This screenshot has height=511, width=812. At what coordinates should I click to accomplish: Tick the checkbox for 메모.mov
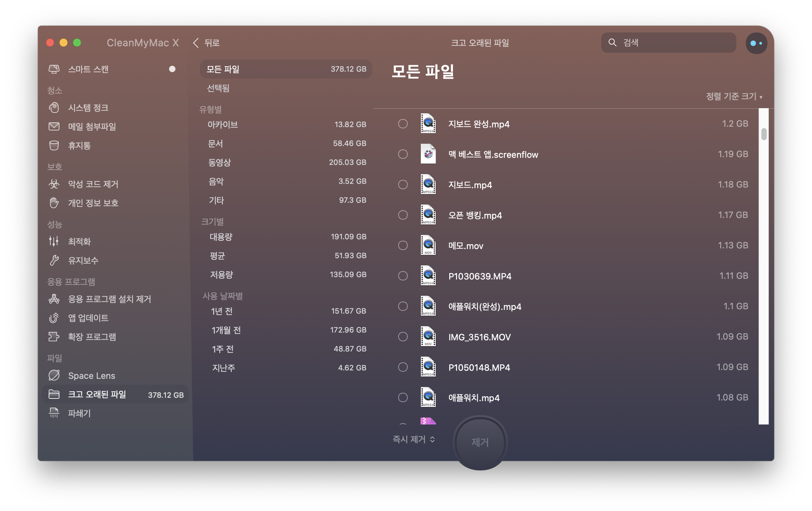click(x=403, y=245)
